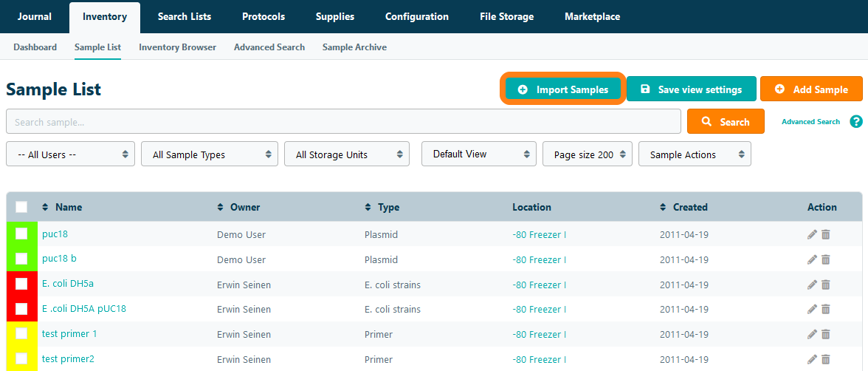Viewport: 868px width, 371px height.
Task: Open the -80 Freezer I link for puc18
Action: pyautogui.click(x=539, y=235)
